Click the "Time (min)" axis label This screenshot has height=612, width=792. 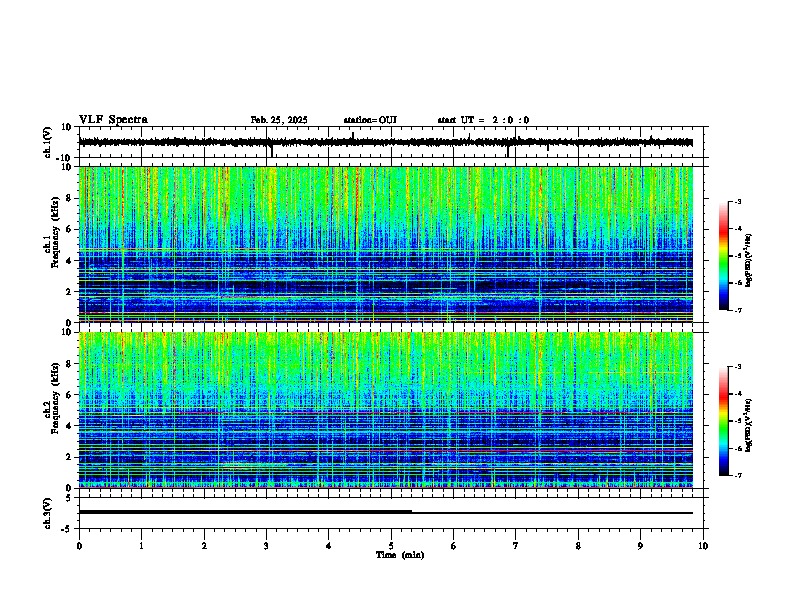[400, 555]
